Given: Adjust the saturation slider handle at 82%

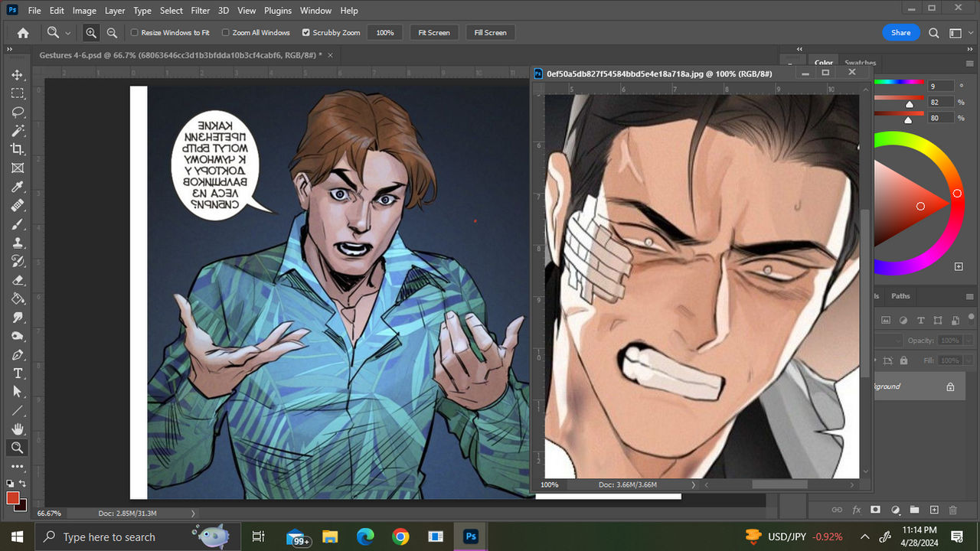Looking at the screenshot, I should tap(910, 104).
